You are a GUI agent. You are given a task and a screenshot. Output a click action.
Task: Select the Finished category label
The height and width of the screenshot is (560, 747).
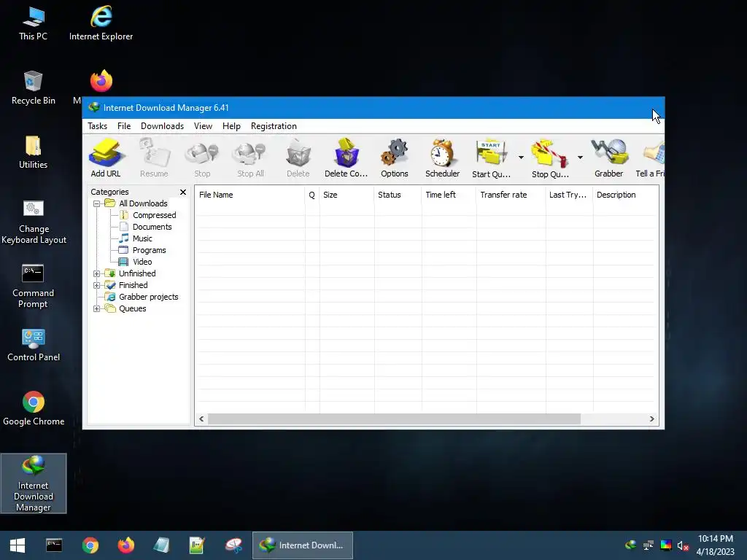point(133,285)
